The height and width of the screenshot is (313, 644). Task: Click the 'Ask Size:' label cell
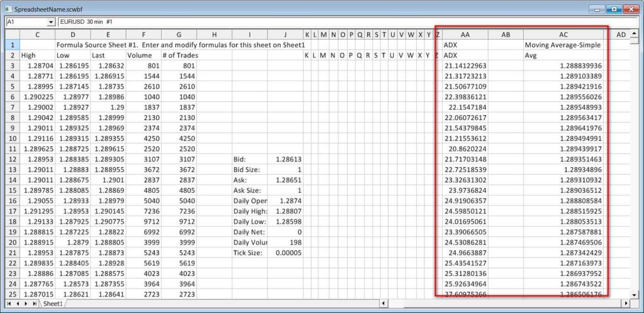pyautogui.click(x=249, y=190)
